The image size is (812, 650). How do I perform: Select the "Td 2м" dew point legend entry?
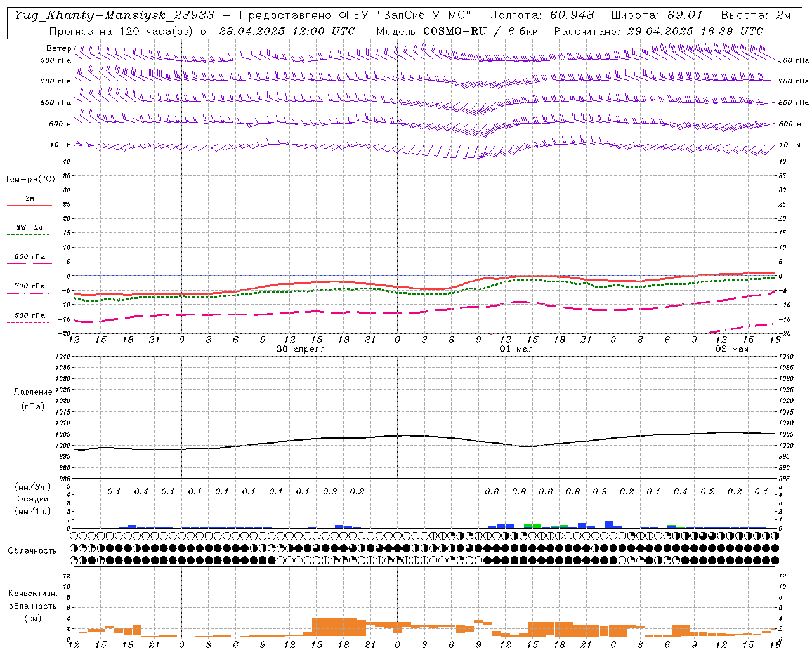tap(29, 227)
